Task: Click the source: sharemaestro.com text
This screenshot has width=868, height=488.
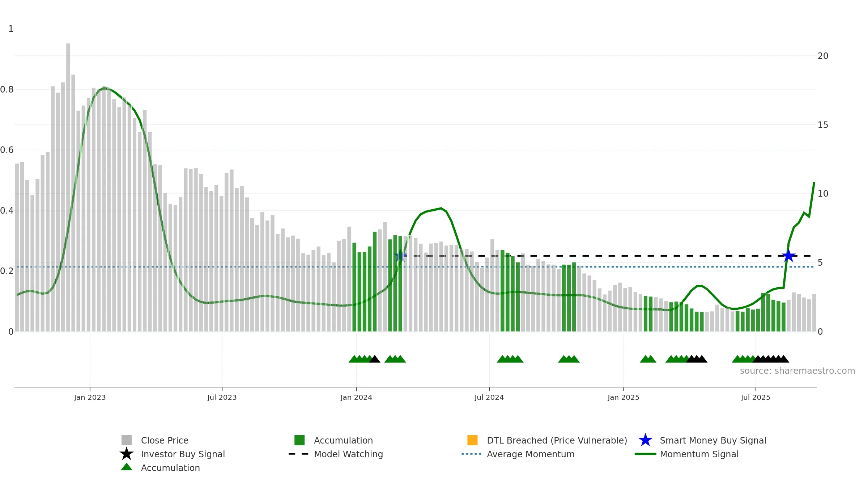Action: 797,371
